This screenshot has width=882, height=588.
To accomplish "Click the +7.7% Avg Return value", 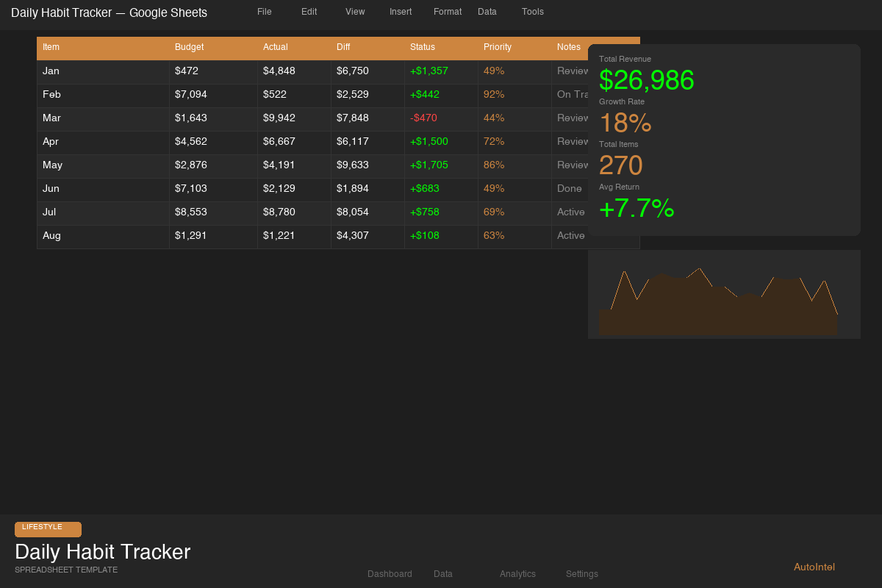I will point(637,208).
